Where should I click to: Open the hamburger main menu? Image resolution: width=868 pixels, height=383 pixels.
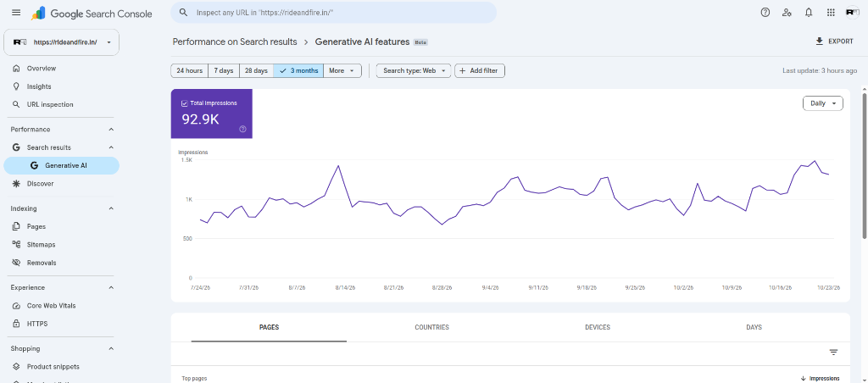pyautogui.click(x=16, y=13)
